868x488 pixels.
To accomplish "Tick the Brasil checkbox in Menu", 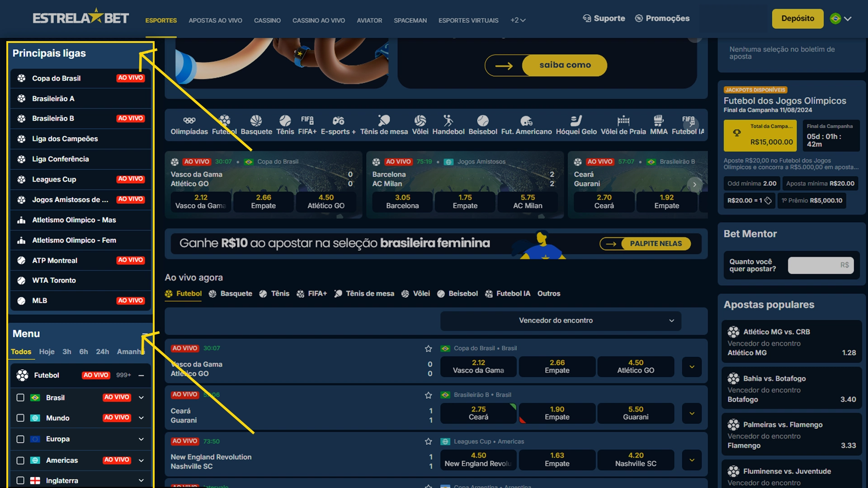I will point(20,398).
